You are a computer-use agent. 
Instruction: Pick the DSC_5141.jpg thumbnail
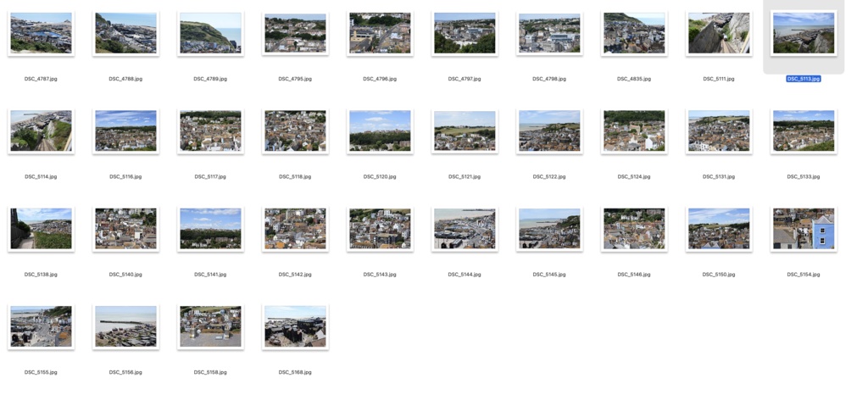click(210, 229)
